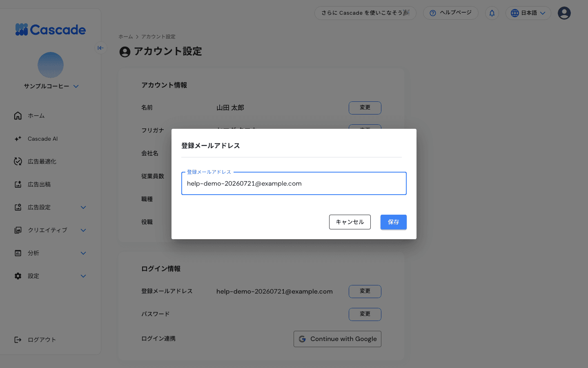Click 変更 button for 登録メールアドレス
588x368 pixels.
tap(365, 292)
